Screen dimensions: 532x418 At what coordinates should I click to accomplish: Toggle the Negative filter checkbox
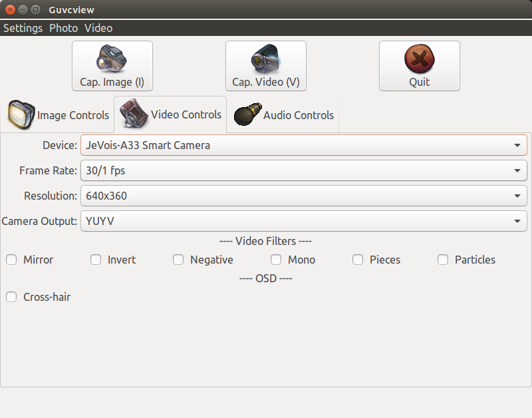pyautogui.click(x=178, y=260)
